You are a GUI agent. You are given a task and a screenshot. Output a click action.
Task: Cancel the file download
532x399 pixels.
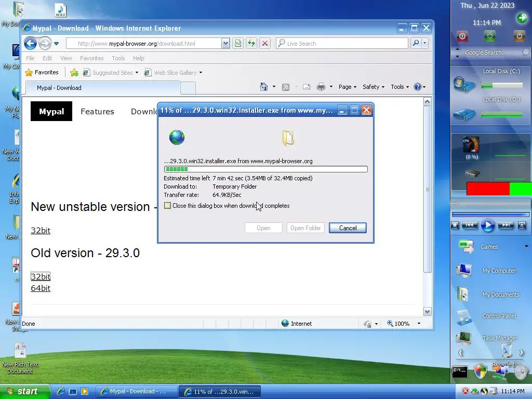click(x=348, y=228)
